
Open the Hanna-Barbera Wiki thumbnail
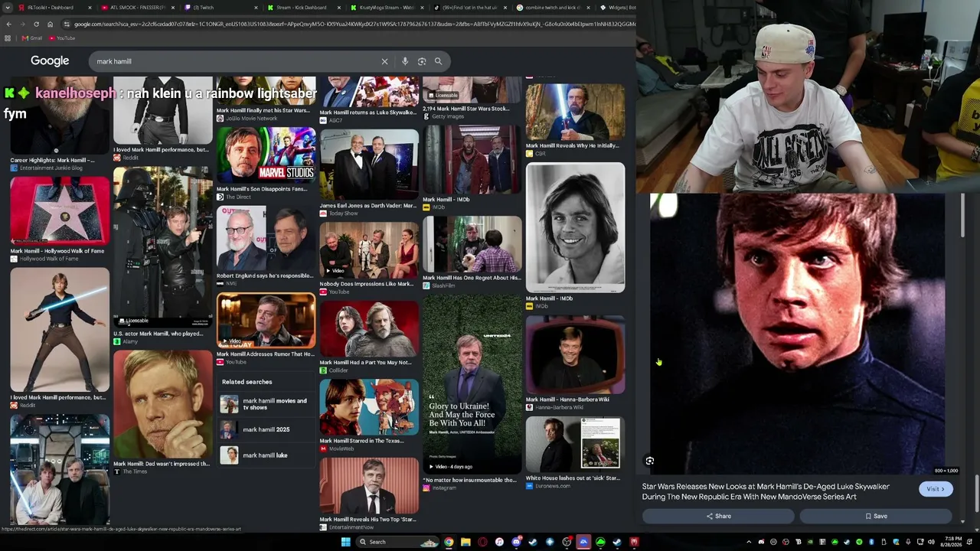coord(575,354)
